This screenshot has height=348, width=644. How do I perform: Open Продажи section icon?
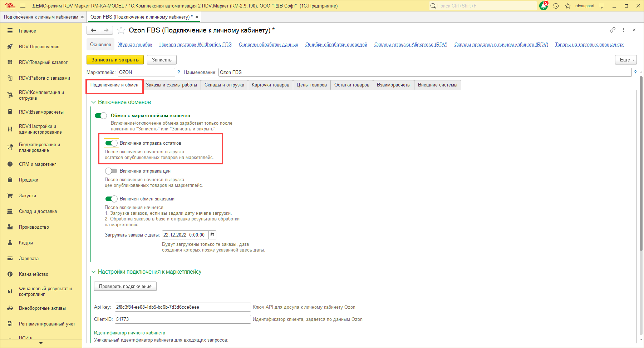click(x=10, y=180)
